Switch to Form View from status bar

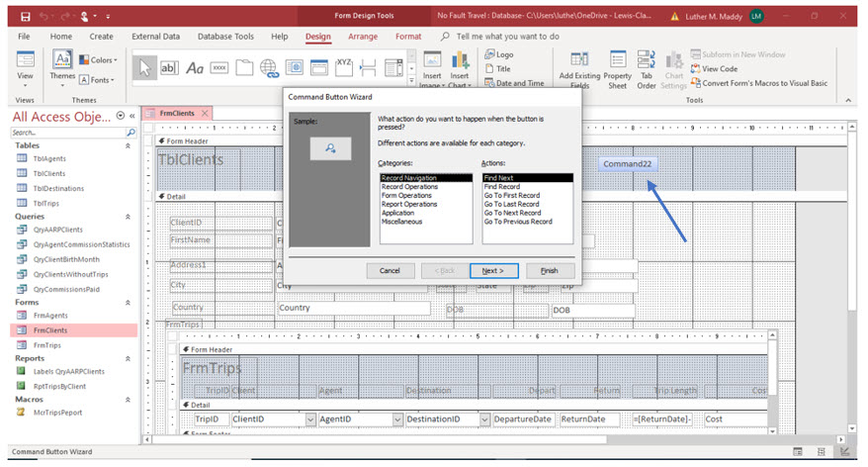[x=798, y=452]
